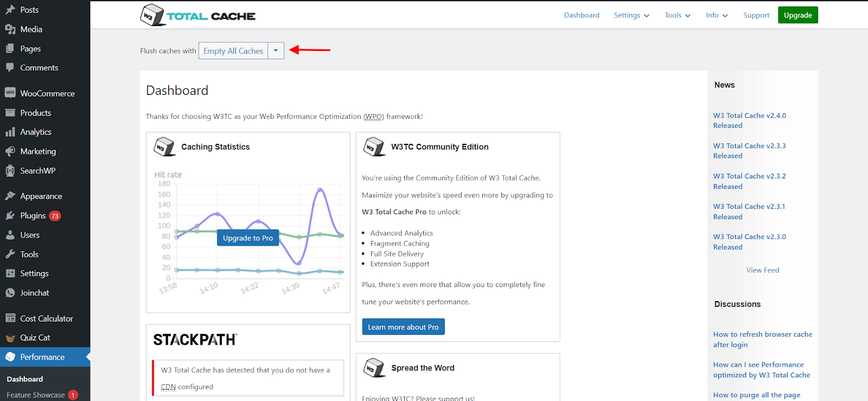Open W3 Total Cache v2.3.0 Released news
868x401 pixels.
pos(749,242)
